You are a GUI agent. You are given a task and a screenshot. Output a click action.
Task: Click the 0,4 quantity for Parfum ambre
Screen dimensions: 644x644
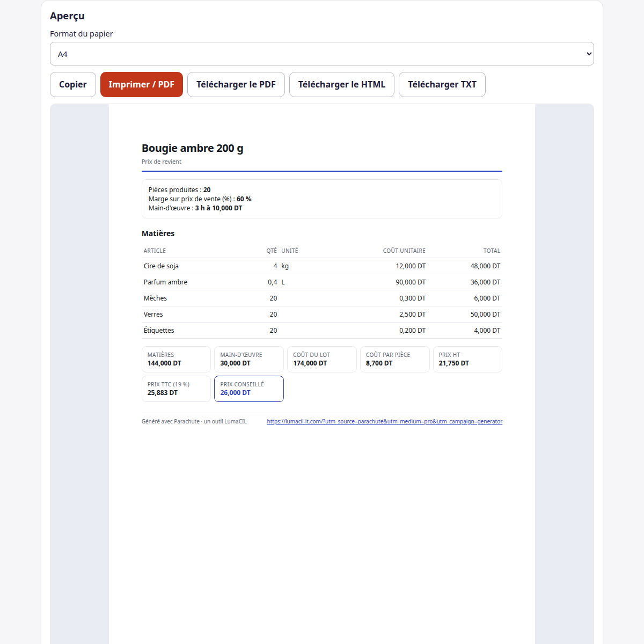(x=273, y=282)
